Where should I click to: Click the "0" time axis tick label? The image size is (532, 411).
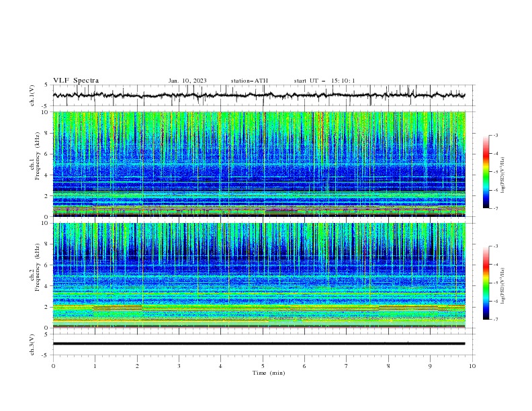click(53, 366)
